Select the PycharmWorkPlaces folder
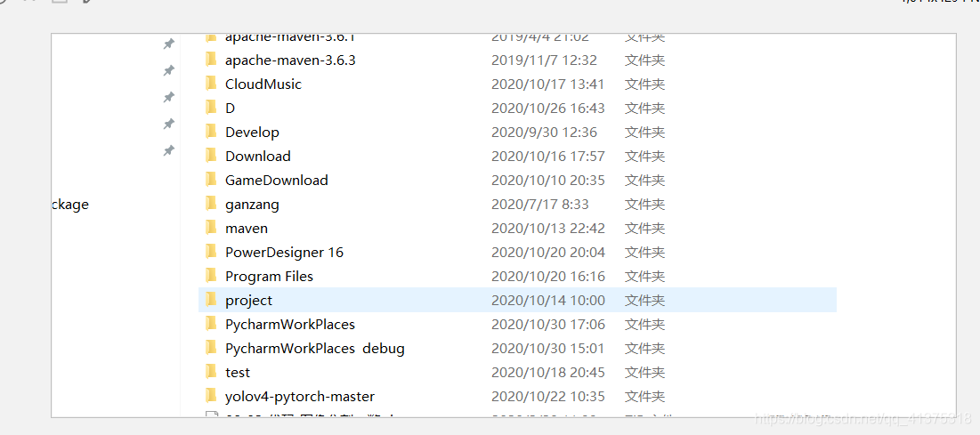The width and height of the screenshot is (980, 435). click(x=290, y=325)
